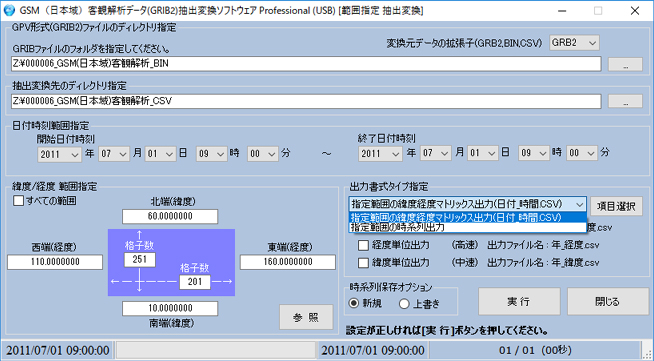
Task: Click the 参照 button
Action: 306,317
